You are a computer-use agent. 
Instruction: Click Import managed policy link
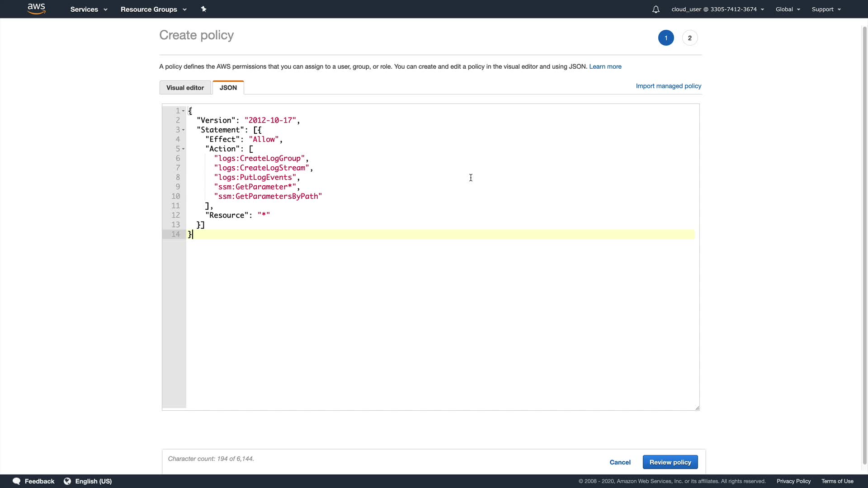[668, 86]
